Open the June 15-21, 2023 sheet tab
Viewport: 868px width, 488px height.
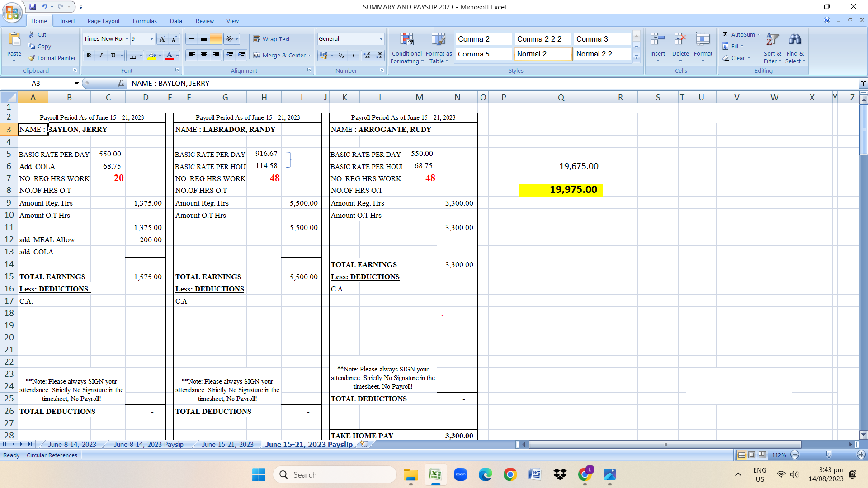pyautogui.click(x=227, y=444)
